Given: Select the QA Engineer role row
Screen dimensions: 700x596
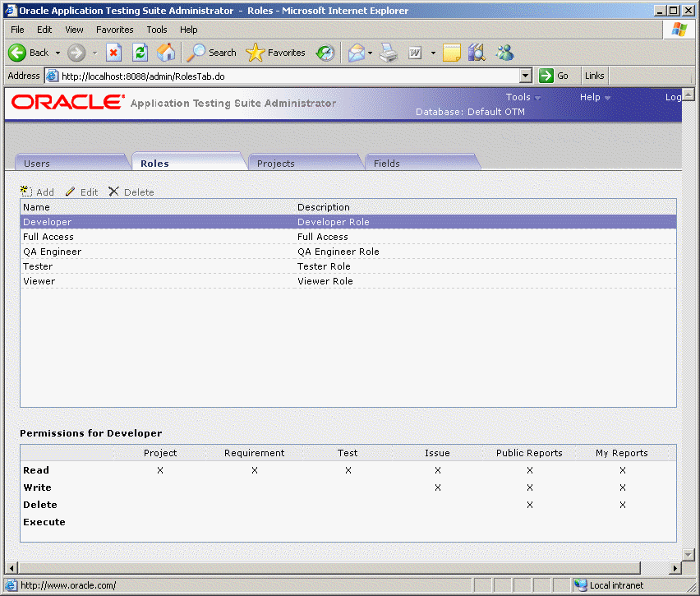Looking at the screenshot, I should coord(52,252).
